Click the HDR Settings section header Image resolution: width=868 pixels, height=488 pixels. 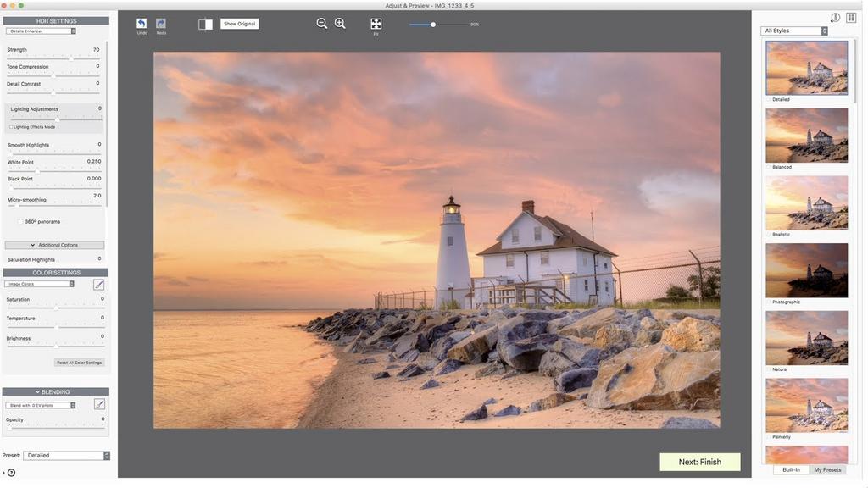pos(56,21)
